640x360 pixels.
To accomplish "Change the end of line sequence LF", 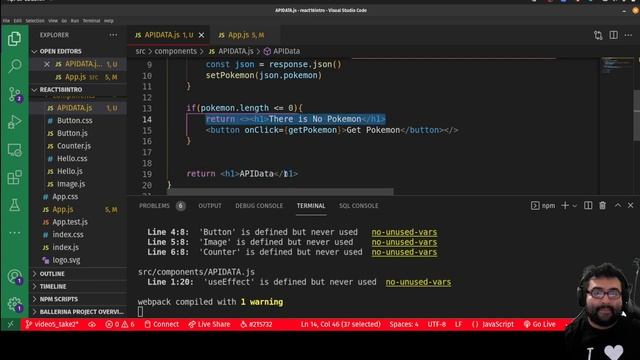I will point(458,324).
